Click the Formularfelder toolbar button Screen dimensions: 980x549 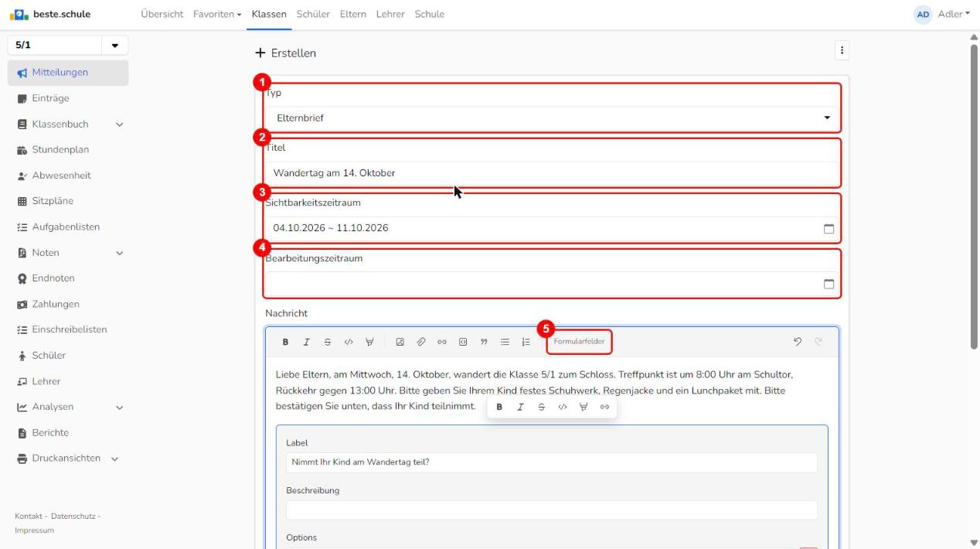579,342
